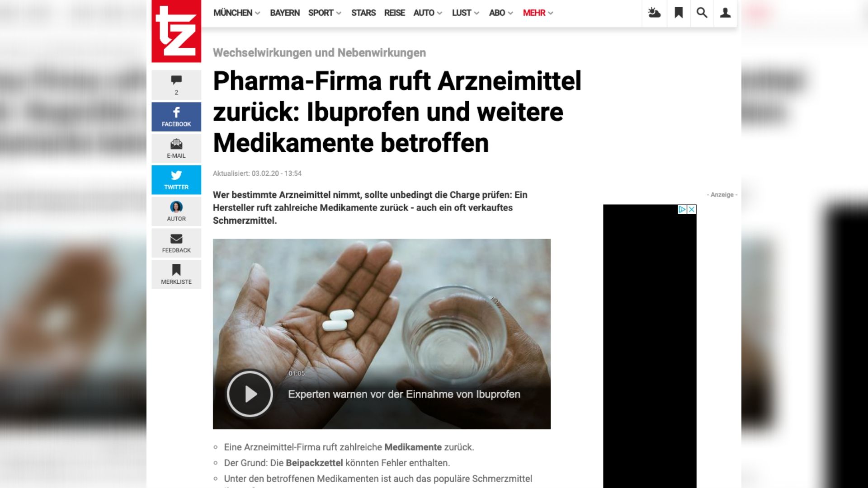Open bookmarks icon in top bar
Image resolution: width=868 pixels, height=488 pixels.
(679, 13)
